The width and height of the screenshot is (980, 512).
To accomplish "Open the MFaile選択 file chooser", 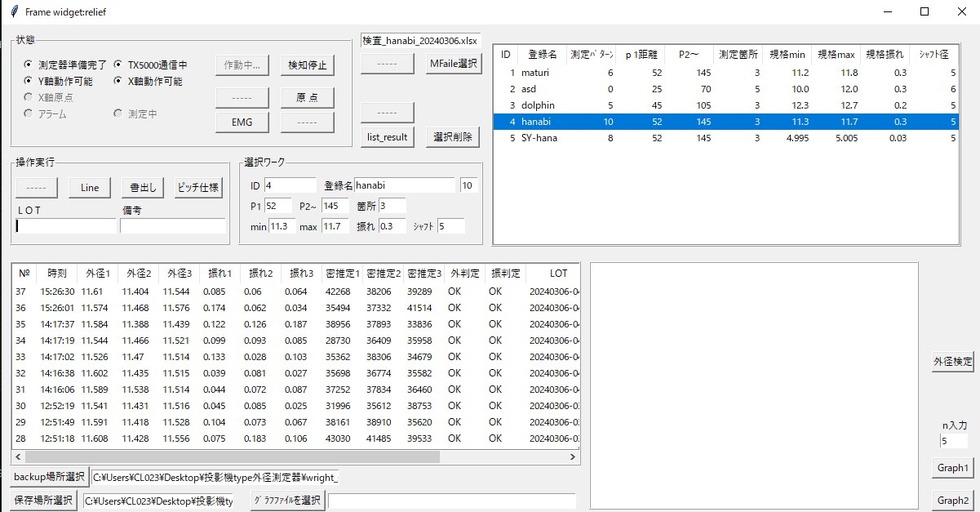I will click(x=452, y=64).
